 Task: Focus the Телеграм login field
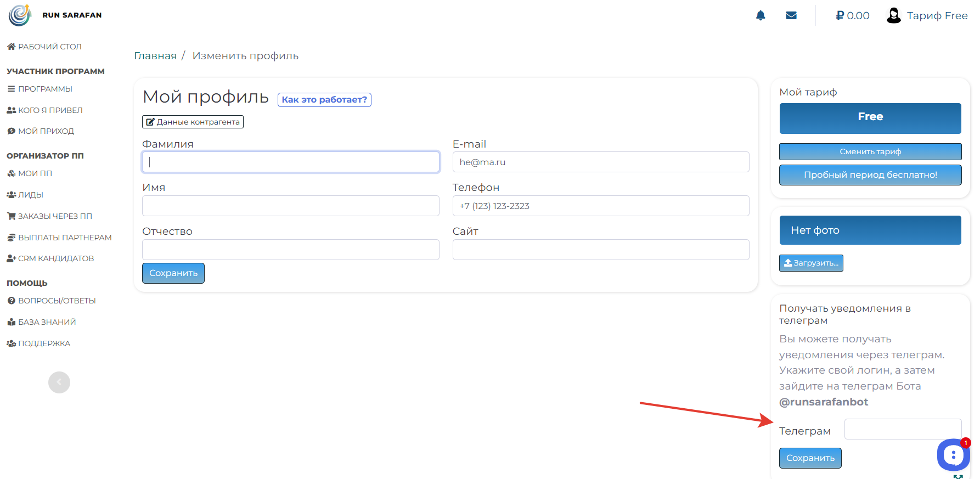[x=902, y=429]
